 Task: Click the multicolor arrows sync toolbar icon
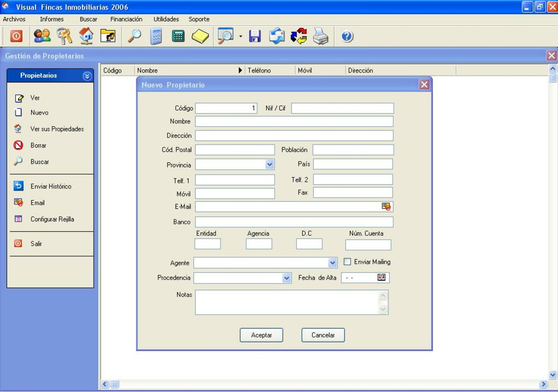(298, 36)
